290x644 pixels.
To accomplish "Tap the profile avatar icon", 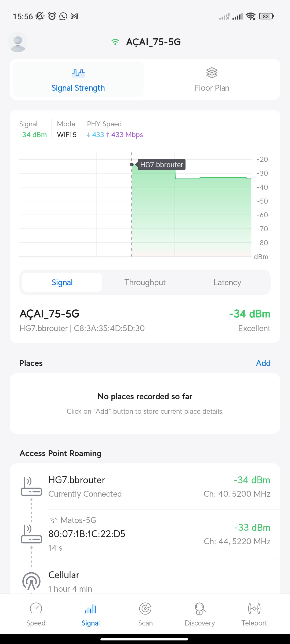I will coord(18,42).
